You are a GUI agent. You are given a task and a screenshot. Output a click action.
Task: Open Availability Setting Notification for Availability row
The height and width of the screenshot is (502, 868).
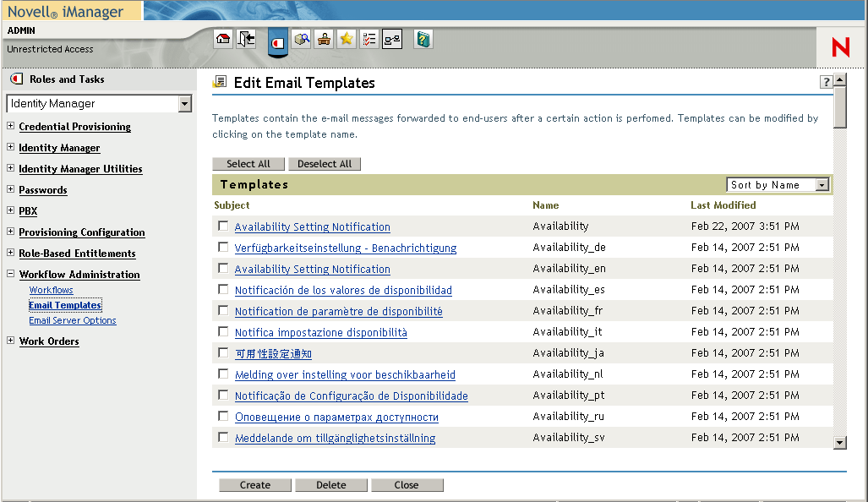pyautogui.click(x=312, y=227)
